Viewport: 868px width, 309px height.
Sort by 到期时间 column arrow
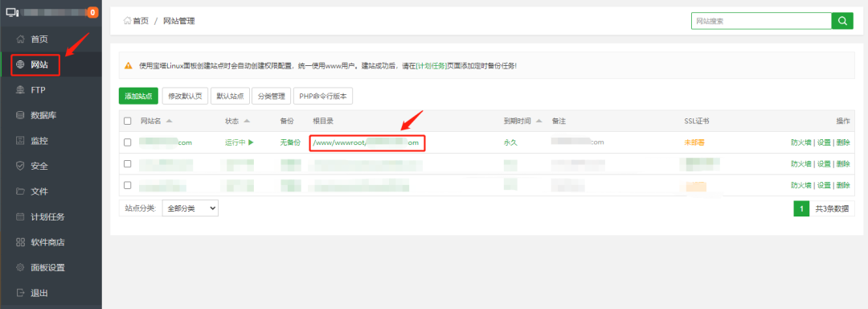[x=538, y=121]
